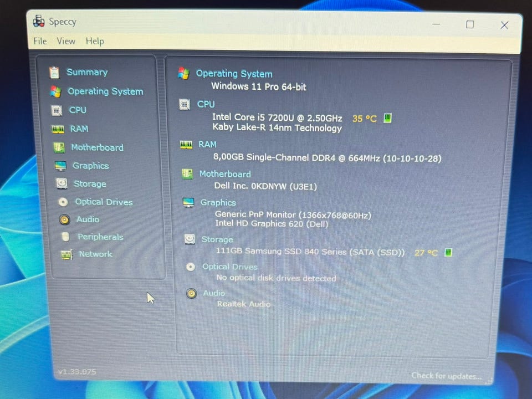Image resolution: width=532 pixels, height=399 pixels.
Task: Select CPU in the sidebar
Action: [78, 110]
